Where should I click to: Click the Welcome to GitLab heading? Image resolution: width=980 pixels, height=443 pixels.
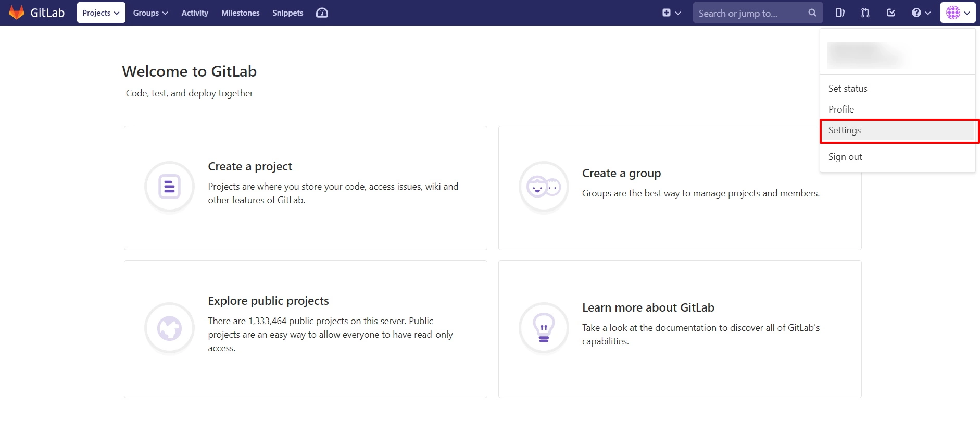pos(190,71)
